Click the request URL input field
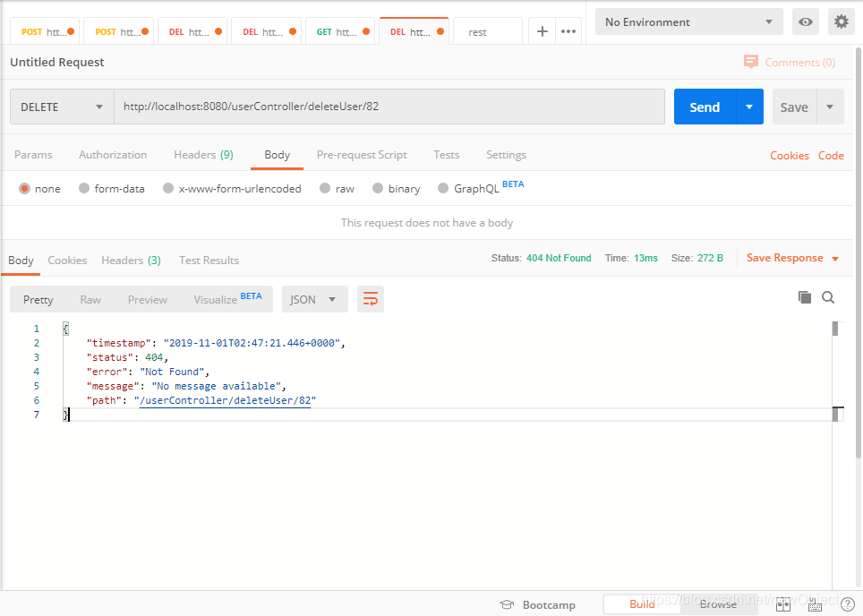The image size is (863, 616). [x=389, y=107]
